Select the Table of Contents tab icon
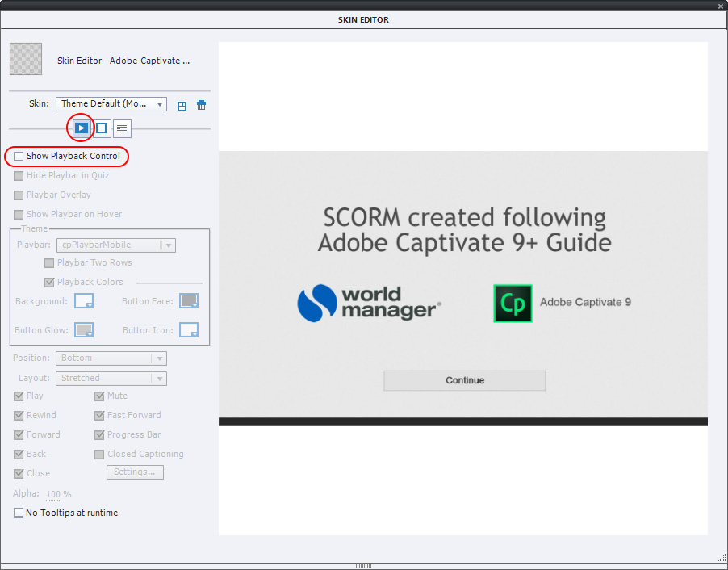This screenshot has width=728, height=570. (122, 128)
